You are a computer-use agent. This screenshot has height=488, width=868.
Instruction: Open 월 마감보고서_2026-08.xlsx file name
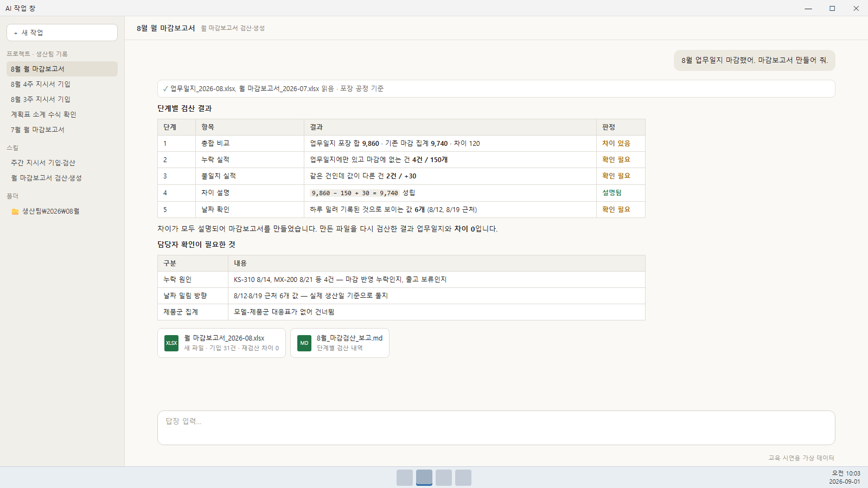[x=224, y=338]
